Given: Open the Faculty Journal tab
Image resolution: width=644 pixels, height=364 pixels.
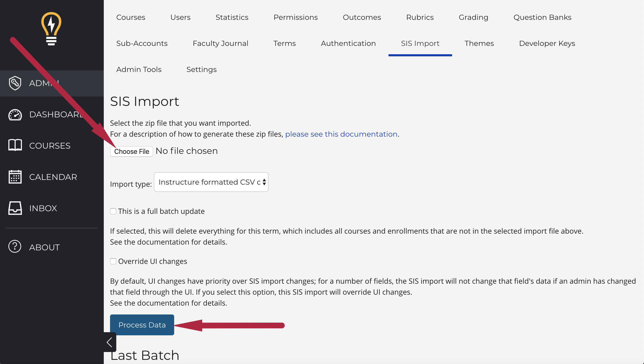Looking at the screenshot, I should [220, 43].
